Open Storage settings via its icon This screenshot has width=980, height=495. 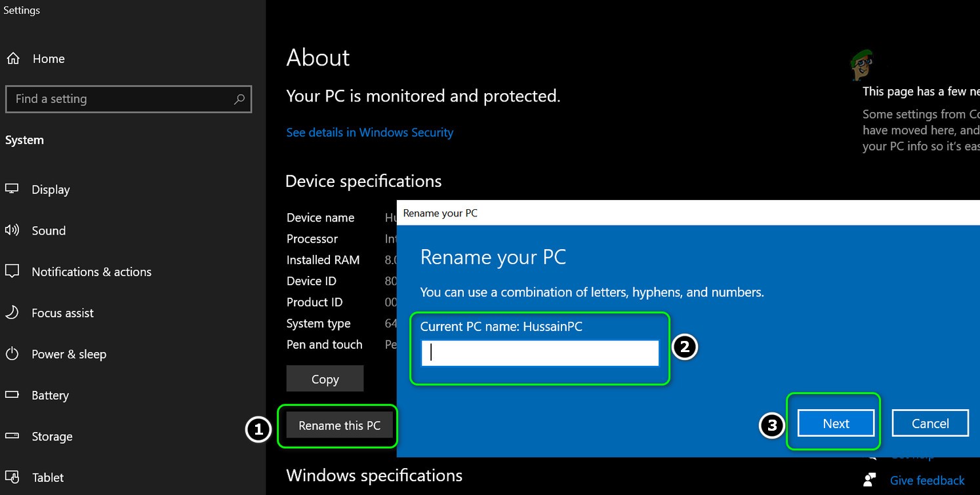(x=12, y=436)
